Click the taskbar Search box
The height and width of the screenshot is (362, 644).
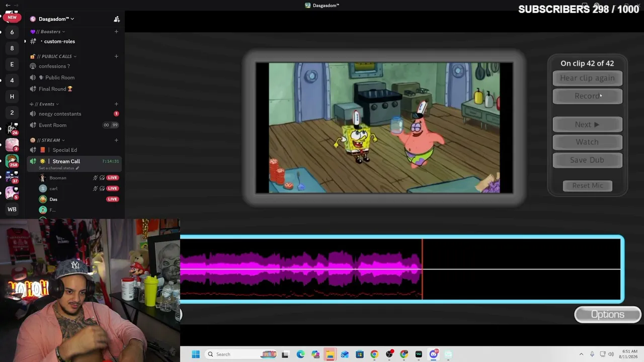[x=242, y=354]
